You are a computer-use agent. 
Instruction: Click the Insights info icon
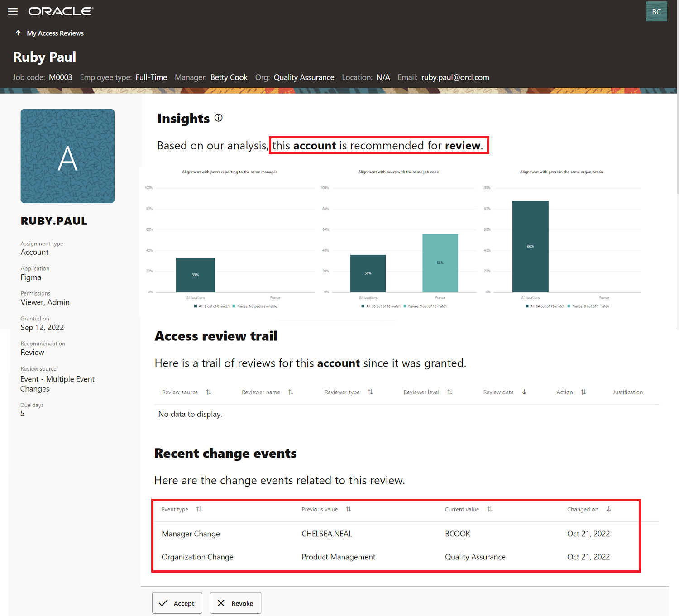[x=219, y=118]
